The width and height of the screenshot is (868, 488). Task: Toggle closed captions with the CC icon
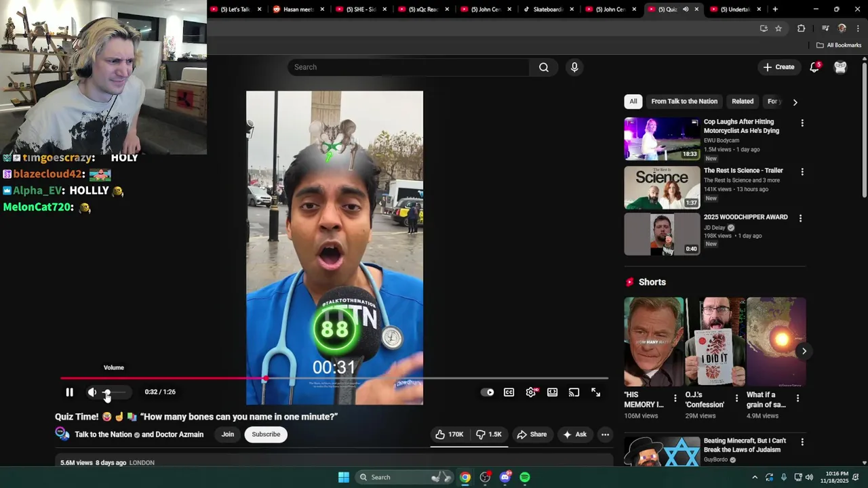tap(509, 392)
